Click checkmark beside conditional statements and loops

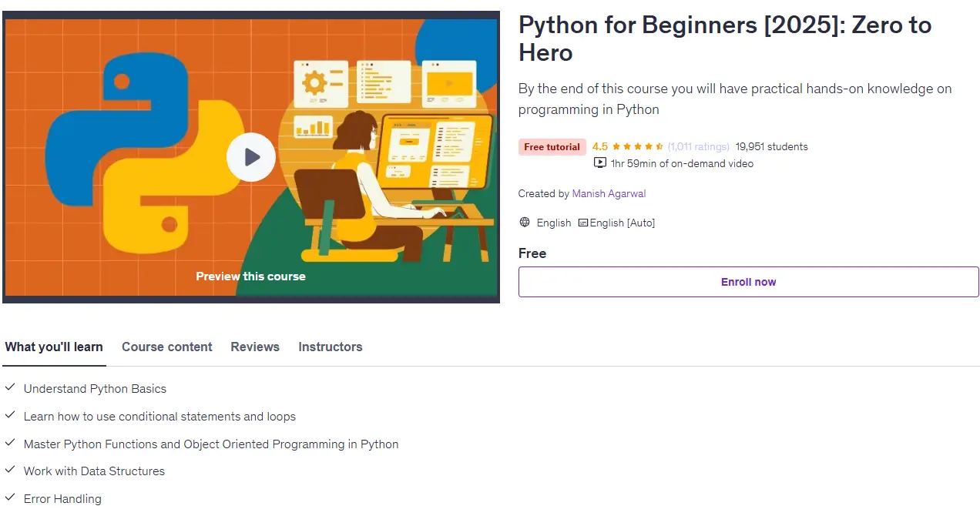point(10,416)
